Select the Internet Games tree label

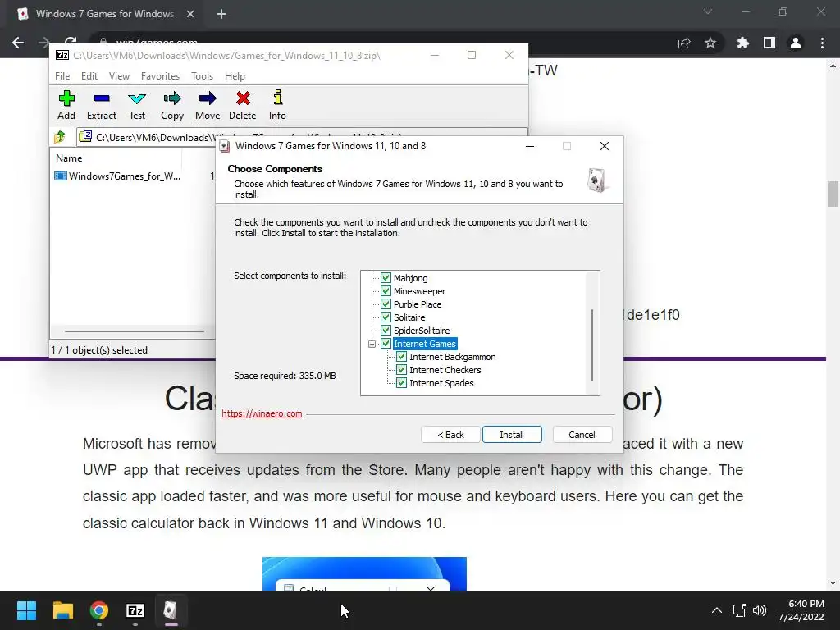[424, 344]
